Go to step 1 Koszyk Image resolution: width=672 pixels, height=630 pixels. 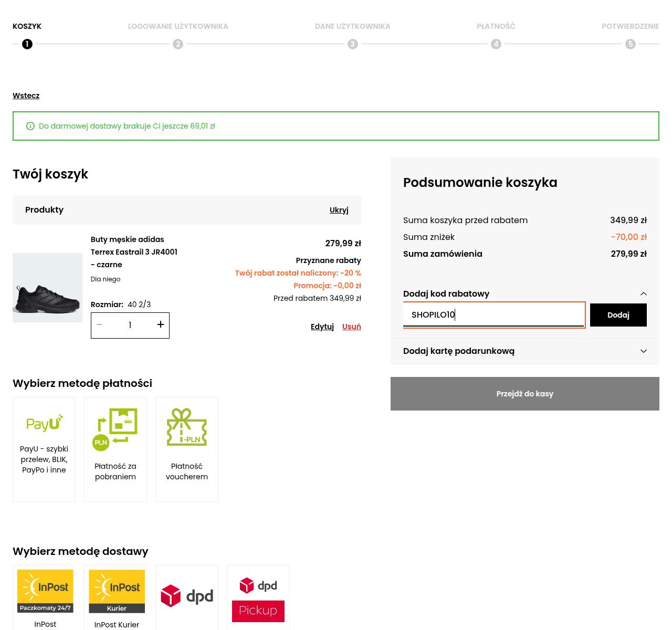coord(27,44)
